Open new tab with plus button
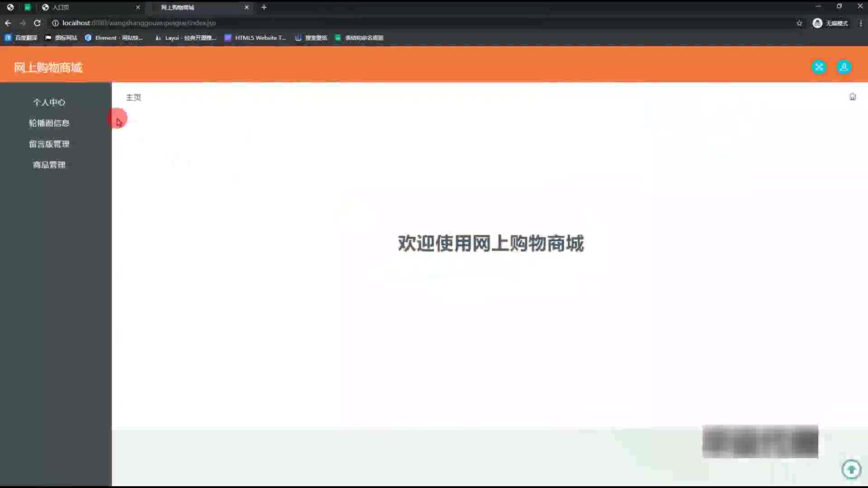This screenshot has width=868, height=488. (x=264, y=7)
